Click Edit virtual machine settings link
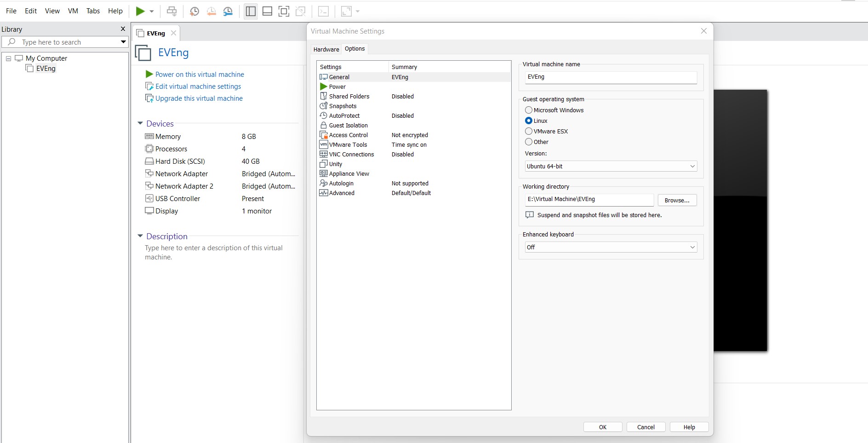The height and width of the screenshot is (443, 868). point(198,86)
